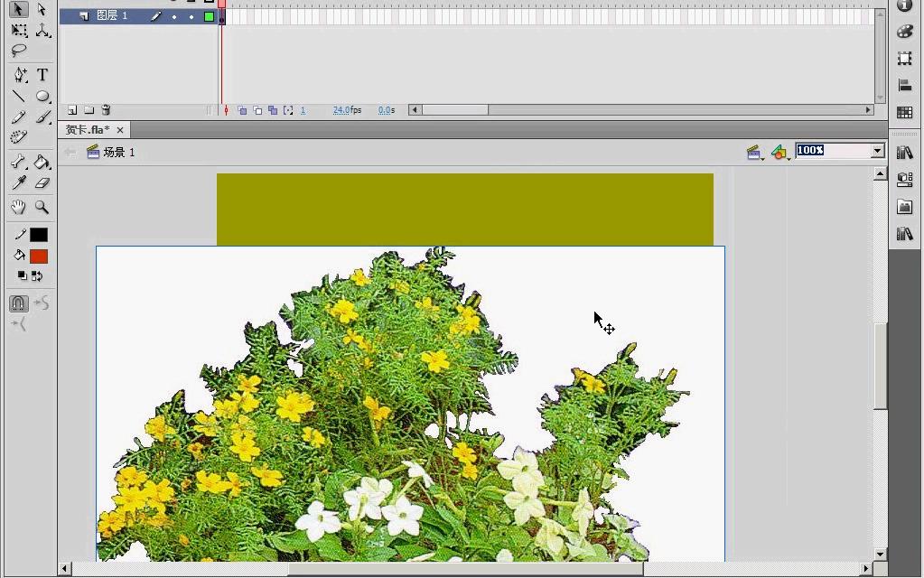Delete layer with the trash button
Screen dimensions: 924x578
[x=106, y=110]
